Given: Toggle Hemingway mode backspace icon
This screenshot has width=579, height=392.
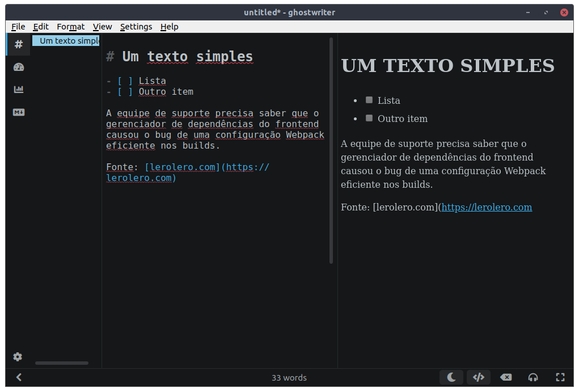Looking at the screenshot, I should [506, 377].
